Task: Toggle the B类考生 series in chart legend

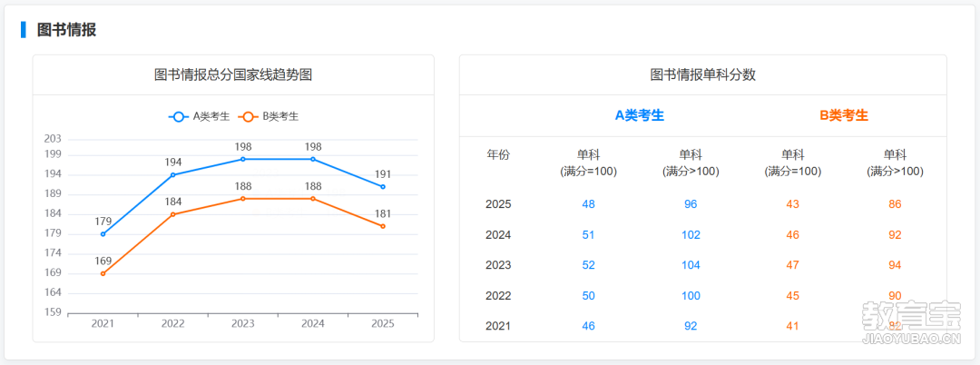Action: point(268,117)
